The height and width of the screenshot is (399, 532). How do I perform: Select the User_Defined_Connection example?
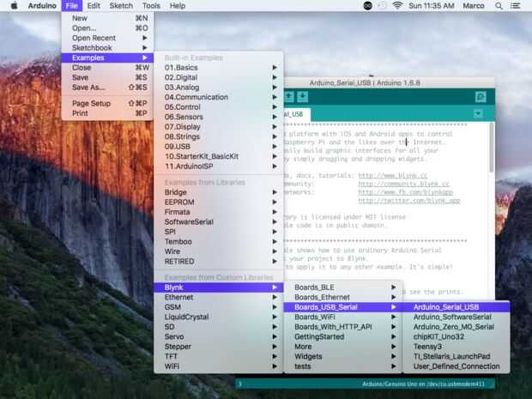[456, 366]
